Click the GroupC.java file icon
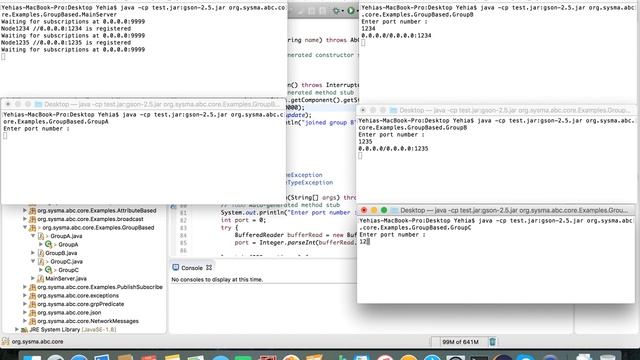This screenshot has width=640, height=360. 41,261
